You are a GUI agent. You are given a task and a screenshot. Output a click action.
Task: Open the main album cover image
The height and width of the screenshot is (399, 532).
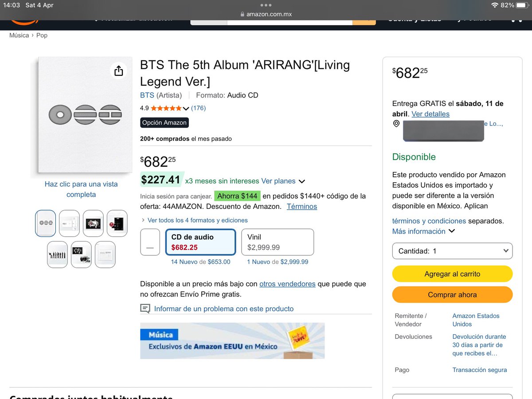pos(85,115)
